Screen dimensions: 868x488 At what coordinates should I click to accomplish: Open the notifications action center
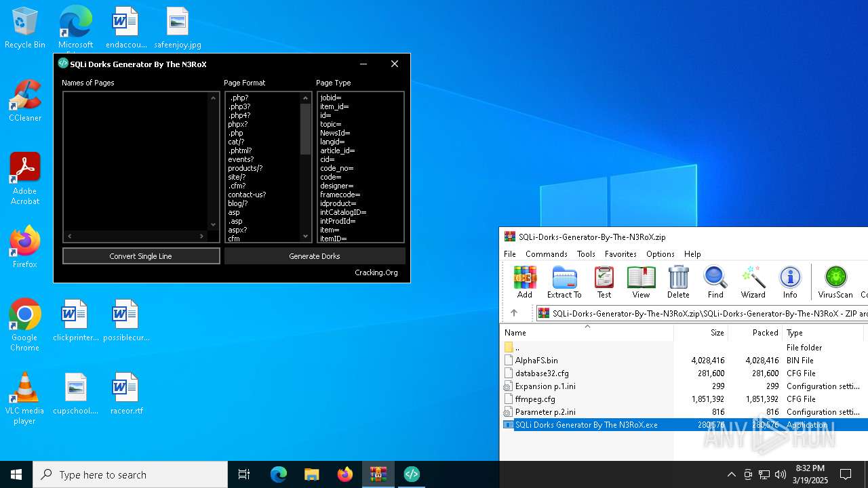(x=846, y=474)
